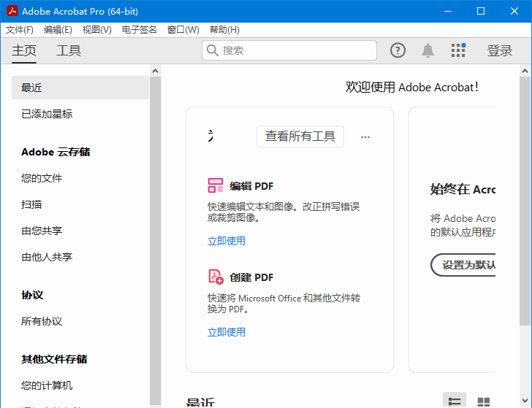Open the 视图(V) menu

point(96,30)
